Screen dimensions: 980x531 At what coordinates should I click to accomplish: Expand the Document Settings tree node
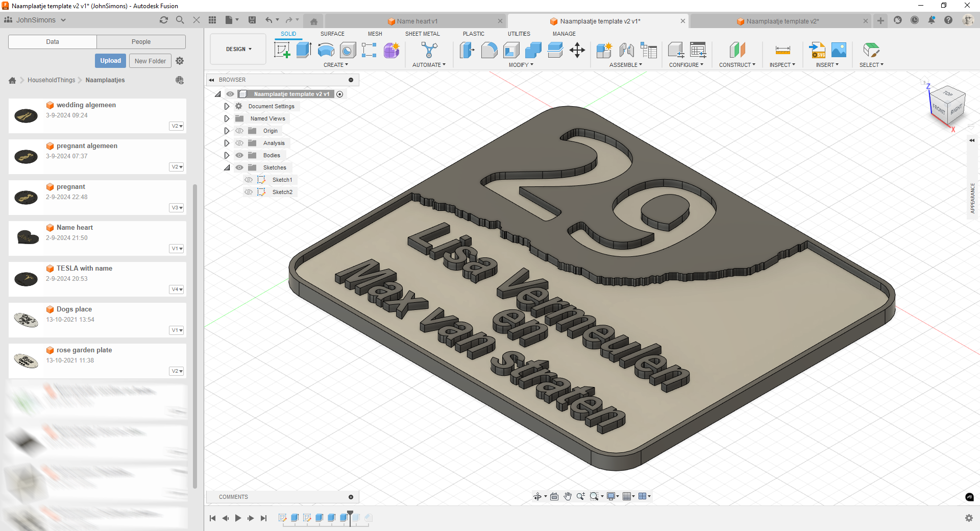click(227, 106)
